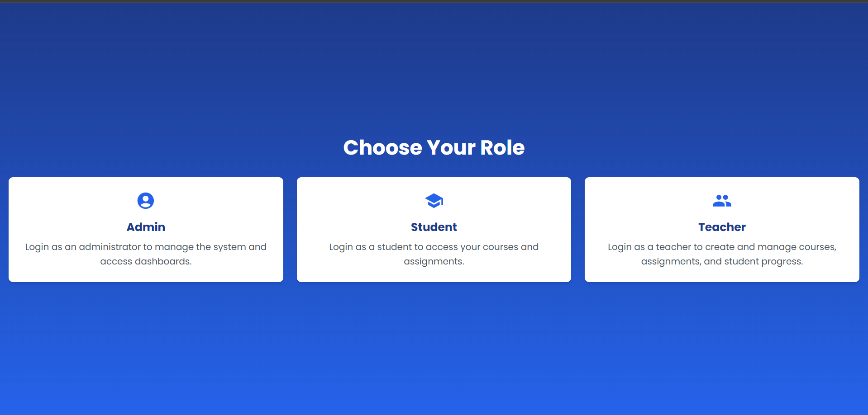This screenshot has width=868, height=415.
Task: Click the Teacher people-group icon
Action: [x=722, y=201]
